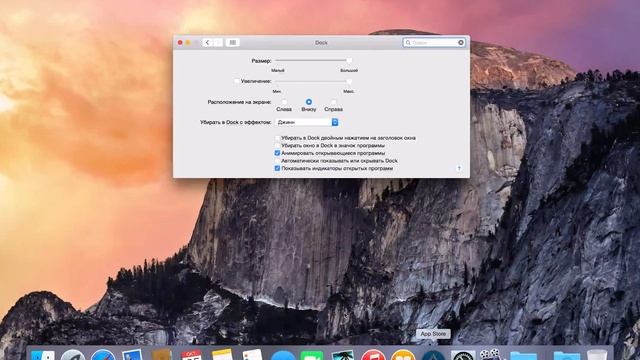This screenshot has width=640, height=360.
Task: Enable Автоматически показывать или скрывать Dock checkbox
Action: pos(277,161)
